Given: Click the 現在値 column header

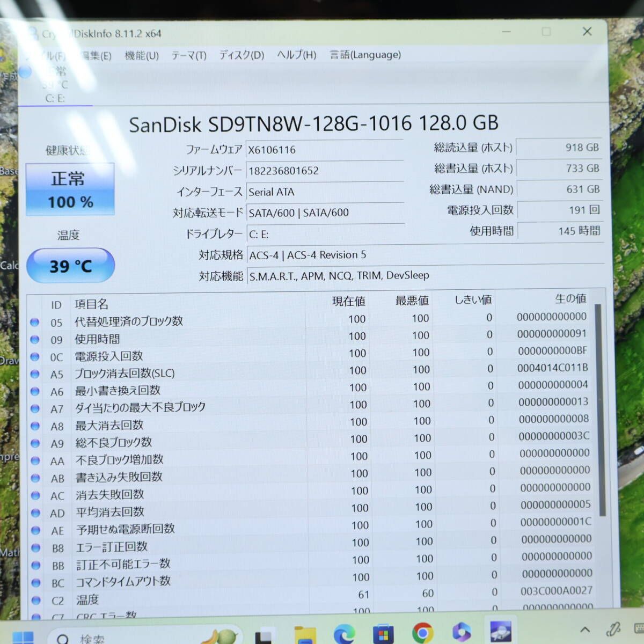Looking at the screenshot, I should 349,302.
